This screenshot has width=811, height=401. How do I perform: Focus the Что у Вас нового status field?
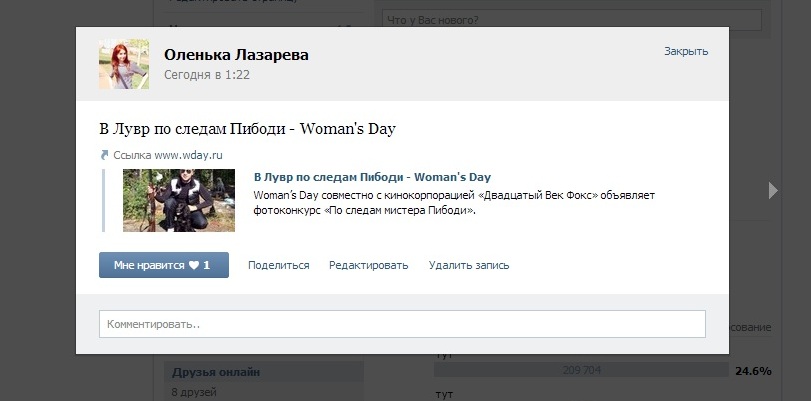coord(572,20)
